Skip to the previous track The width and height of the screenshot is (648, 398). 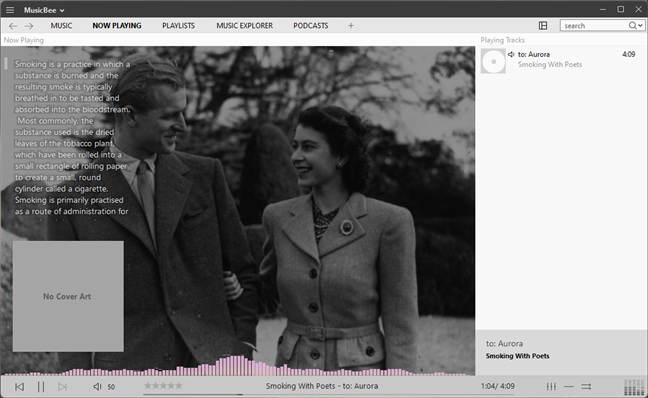19,387
